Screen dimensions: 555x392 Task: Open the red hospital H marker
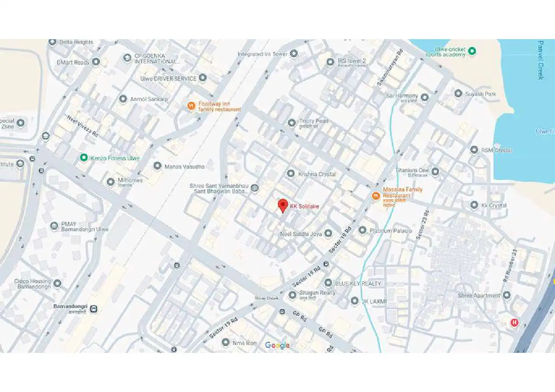(514, 323)
